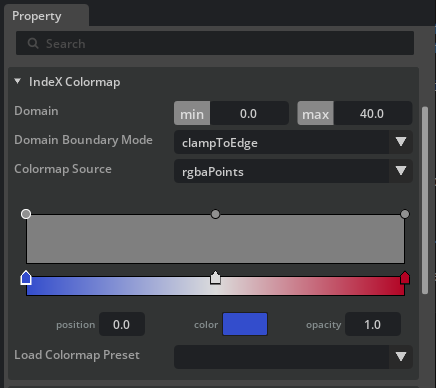Image resolution: width=436 pixels, height=388 pixels.
Task: Click the IndeX Colormap header text
Action: (x=75, y=82)
